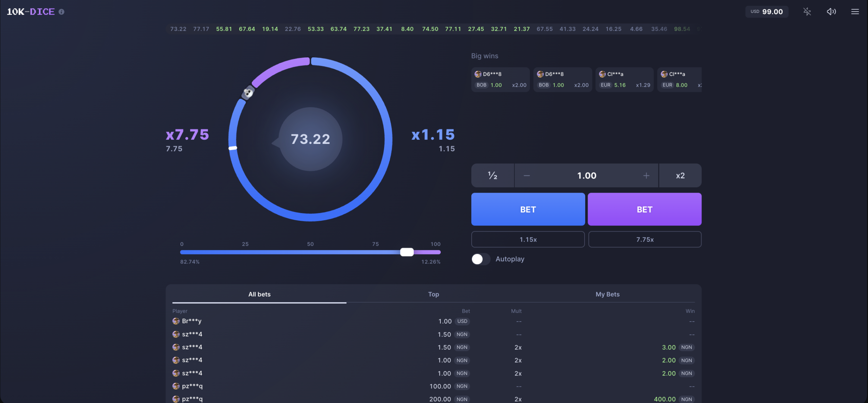Open the hamburger menu
This screenshot has height=403, width=868.
pos(855,12)
